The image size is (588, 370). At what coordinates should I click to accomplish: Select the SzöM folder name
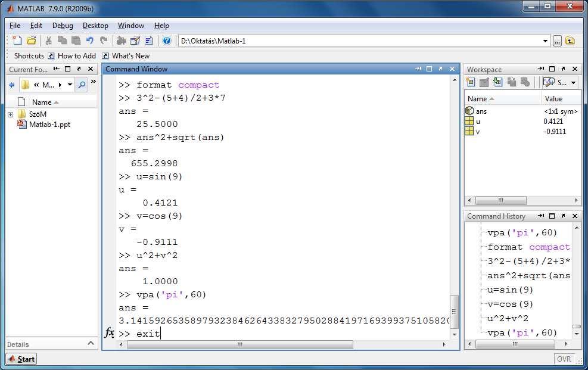pyautogui.click(x=38, y=114)
